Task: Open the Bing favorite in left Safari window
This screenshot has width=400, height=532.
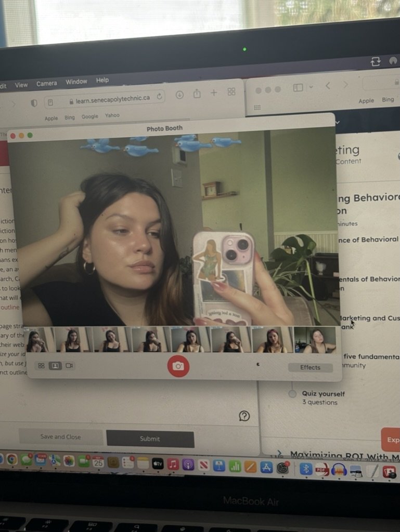Action: (x=70, y=117)
